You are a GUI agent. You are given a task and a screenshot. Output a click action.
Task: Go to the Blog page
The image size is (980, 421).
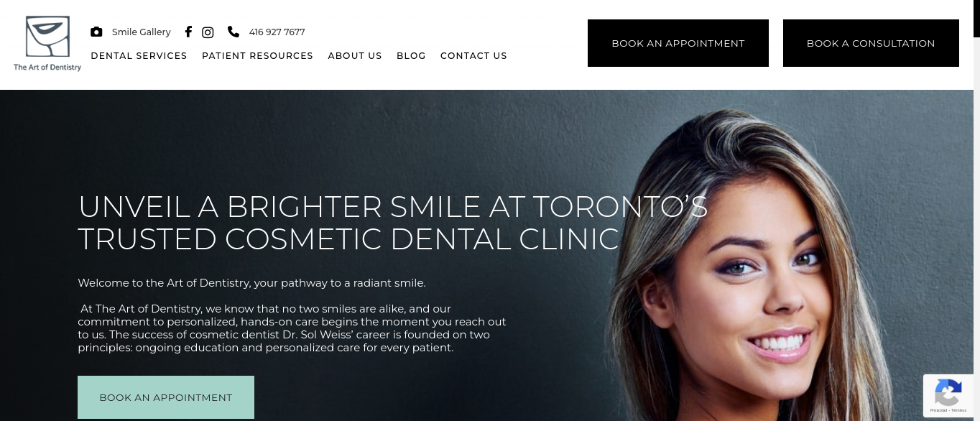pos(411,56)
